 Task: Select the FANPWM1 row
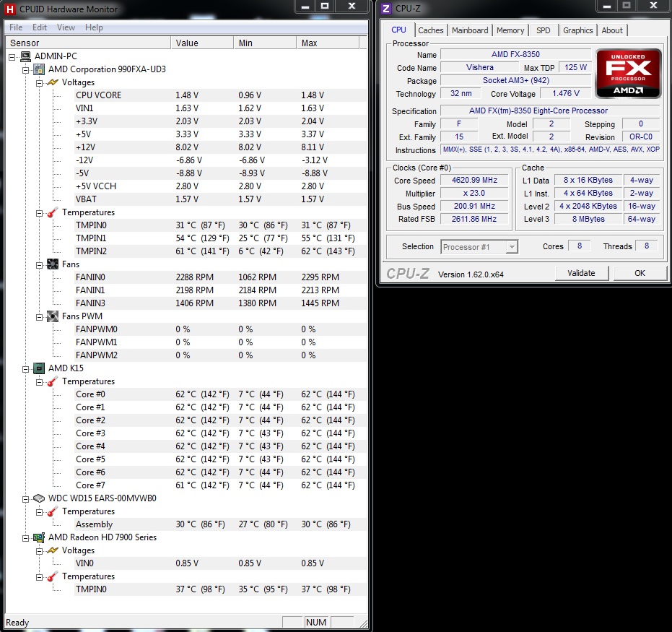click(220, 342)
